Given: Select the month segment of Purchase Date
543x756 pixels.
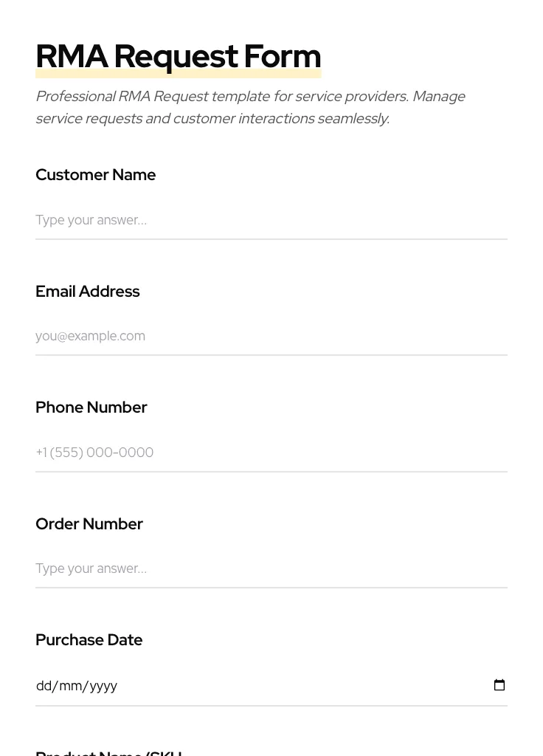Looking at the screenshot, I should (69, 686).
